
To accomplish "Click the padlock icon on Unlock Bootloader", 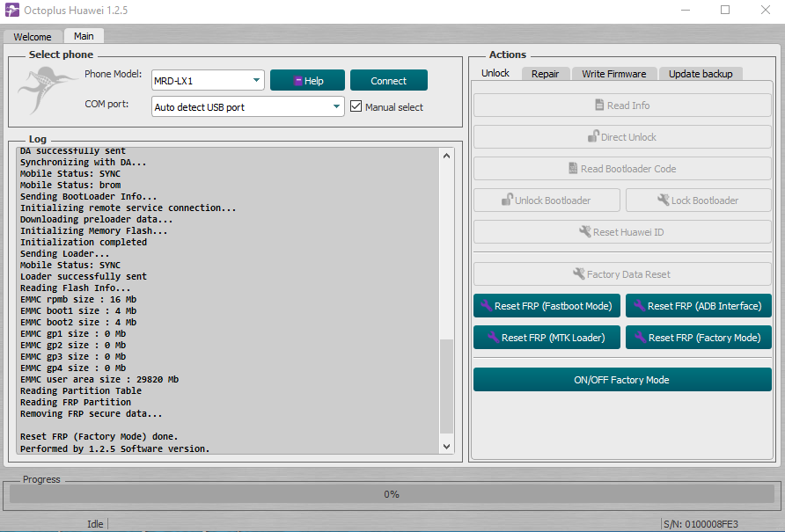I will (x=507, y=200).
